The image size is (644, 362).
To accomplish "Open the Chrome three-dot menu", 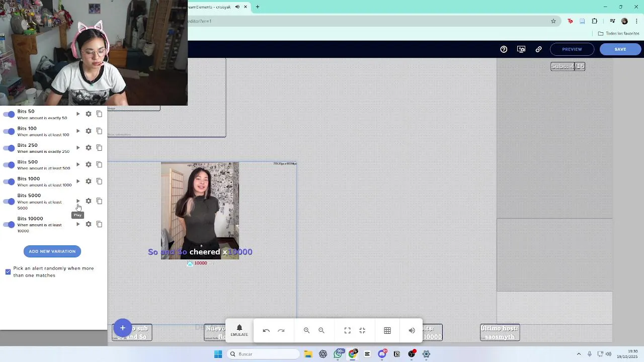I will [637, 21].
